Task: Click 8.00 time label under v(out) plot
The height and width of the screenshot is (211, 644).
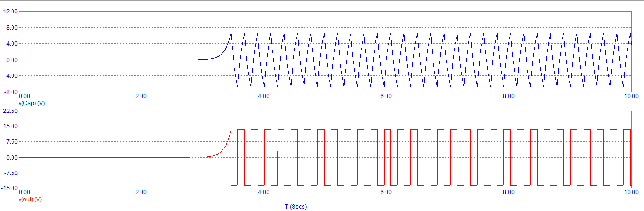Action: coord(508,192)
